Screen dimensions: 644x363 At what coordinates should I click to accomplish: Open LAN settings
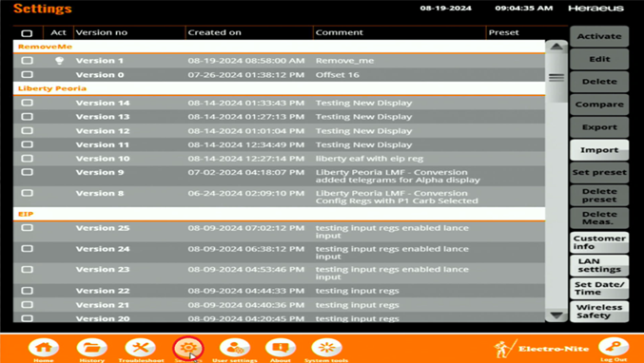[599, 265]
